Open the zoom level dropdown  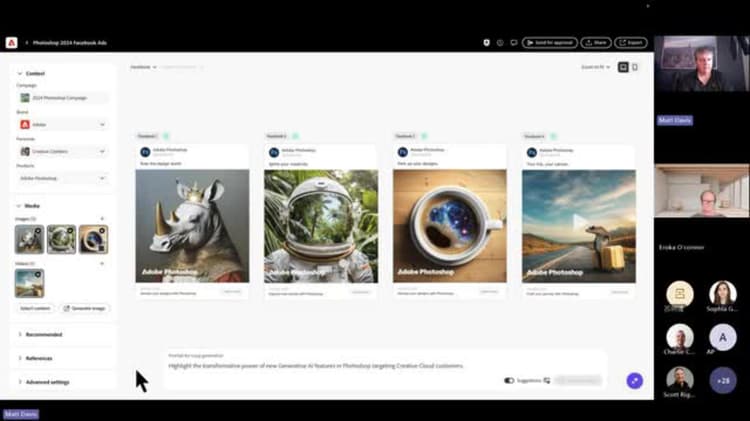pyautogui.click(x=596, y=67)
